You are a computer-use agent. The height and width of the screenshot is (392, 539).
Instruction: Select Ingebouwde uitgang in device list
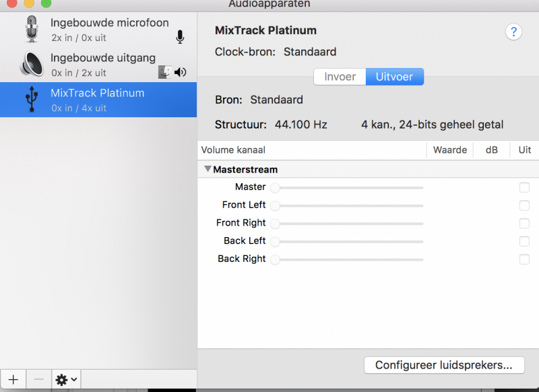(x=98, y=65)
